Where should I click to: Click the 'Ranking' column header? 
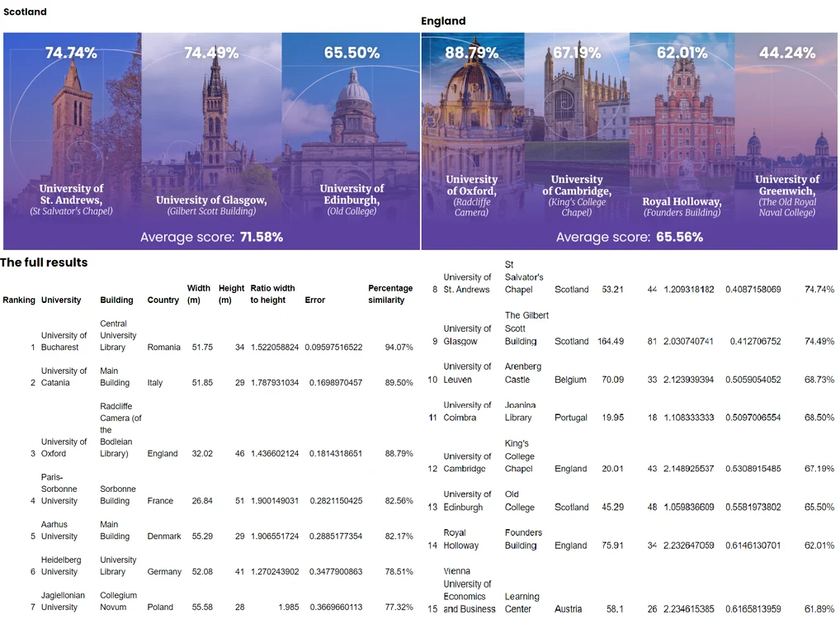[19, 300]
